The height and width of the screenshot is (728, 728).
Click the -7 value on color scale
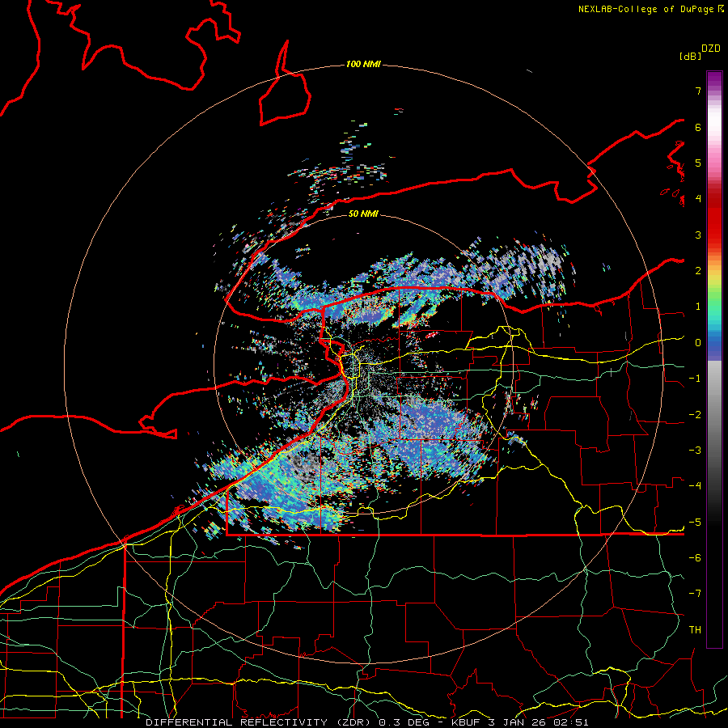click(695, 594)
